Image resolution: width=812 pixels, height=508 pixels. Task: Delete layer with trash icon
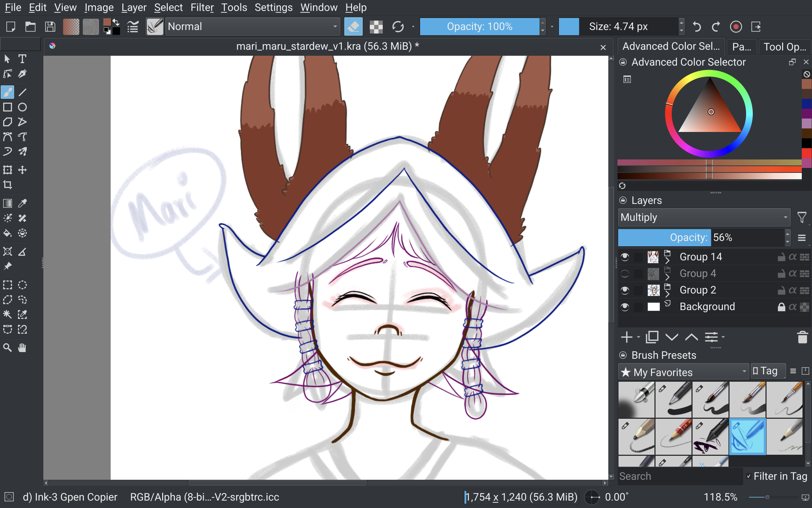point(802,337)
